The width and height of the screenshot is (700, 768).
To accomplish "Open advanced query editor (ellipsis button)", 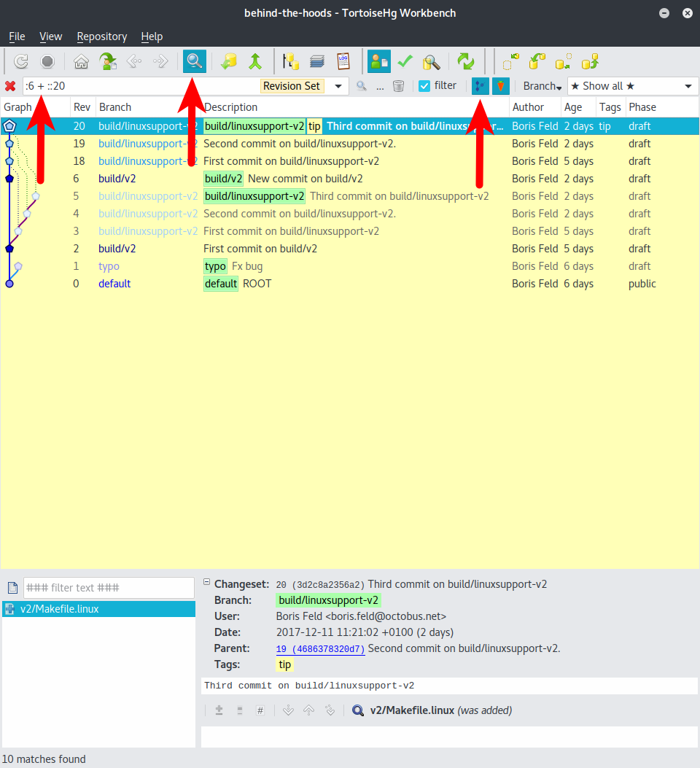I will point(380,86).
